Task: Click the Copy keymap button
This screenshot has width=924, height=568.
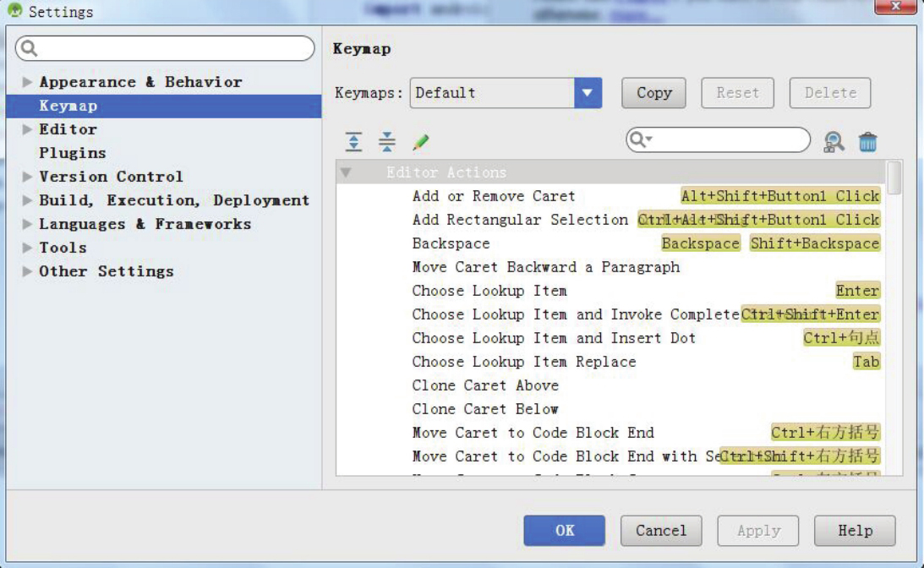Action: (653, 92)
